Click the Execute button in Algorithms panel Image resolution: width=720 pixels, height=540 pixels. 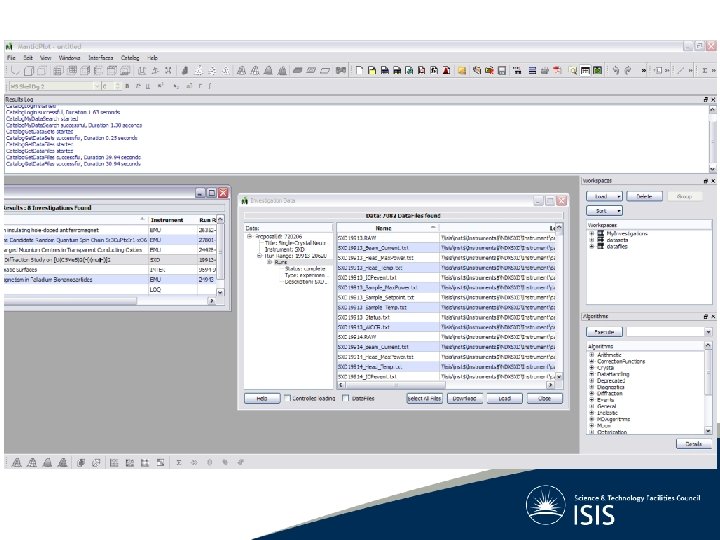tap(604, 332)
